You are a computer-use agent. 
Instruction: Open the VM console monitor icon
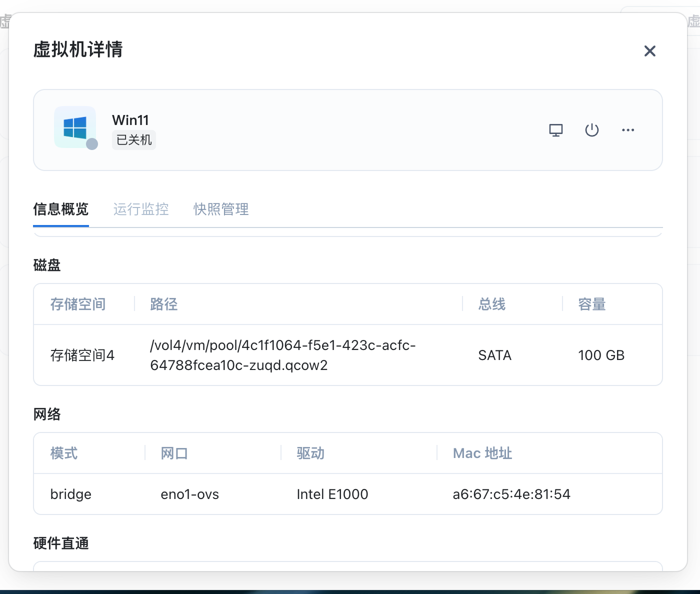555,130
